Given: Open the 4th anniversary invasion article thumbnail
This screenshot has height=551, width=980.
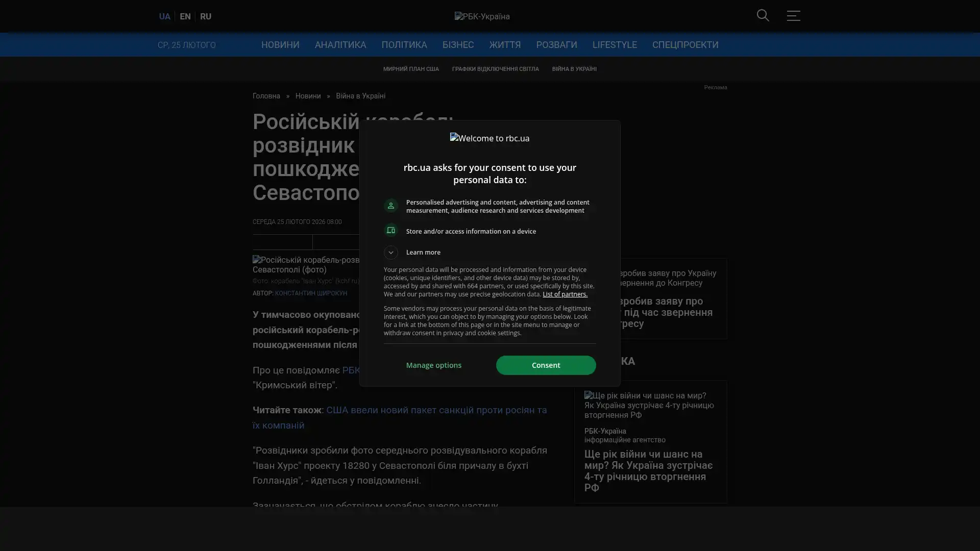Looking at the screenshot, I should pyautogui.click(x=649, y=405).
